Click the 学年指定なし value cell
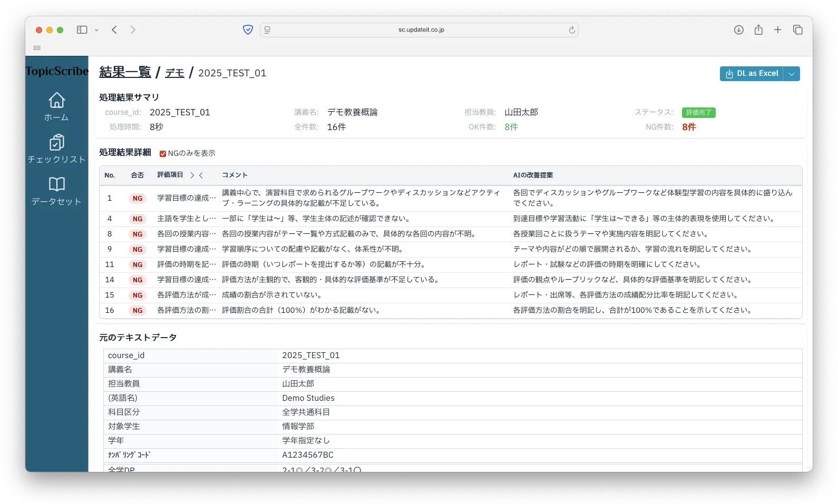Image resolution: width=838 pixels, height=504 pixels. tap(306, 441)
